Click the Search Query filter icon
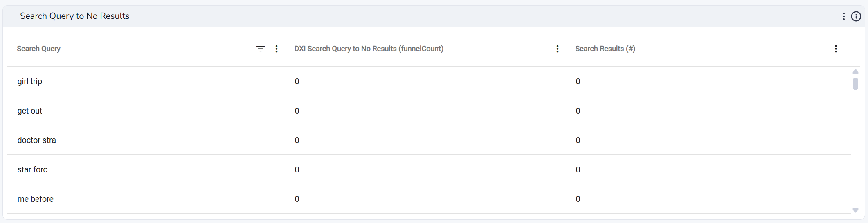This screenshot has width=868, height=223. 261,49
